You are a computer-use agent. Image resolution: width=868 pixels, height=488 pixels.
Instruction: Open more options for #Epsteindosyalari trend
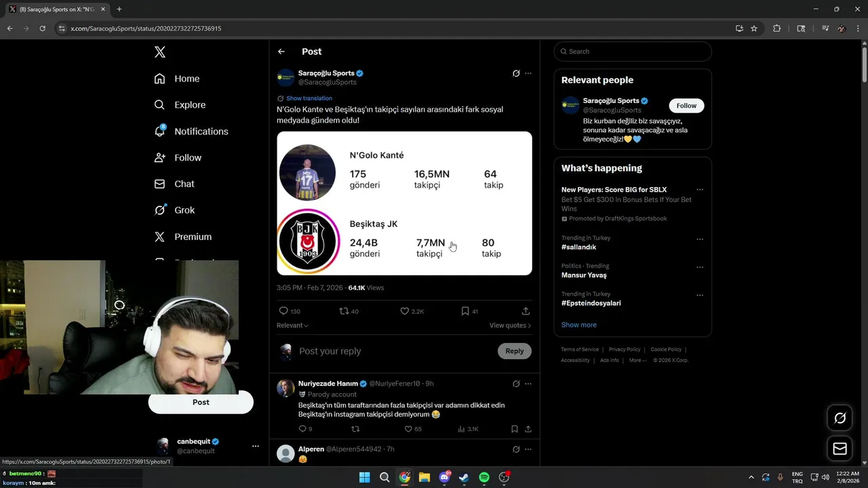[x=700, y=296]
